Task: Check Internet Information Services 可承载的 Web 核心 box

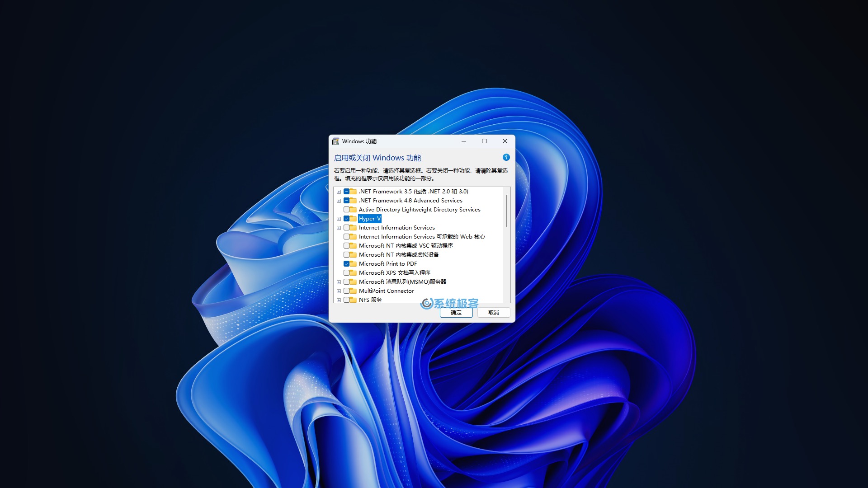Action: tap(346, 237)
